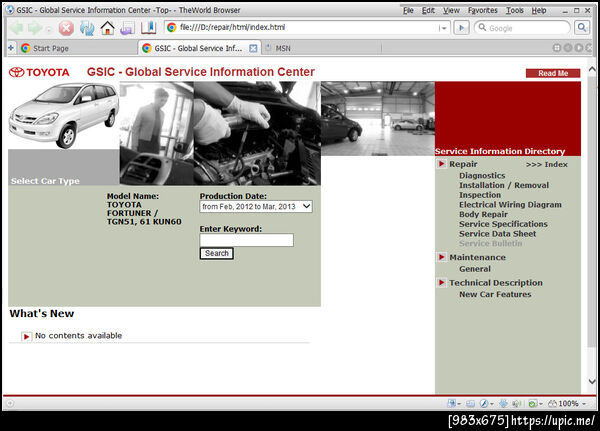
Task: Open the Service Specifications link
Action: pos(503,224)
